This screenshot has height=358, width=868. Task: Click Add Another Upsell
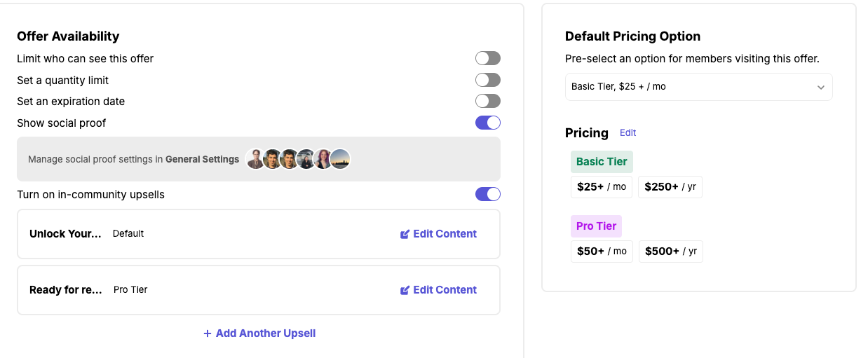pyautogui.click(x=265, y=333)
